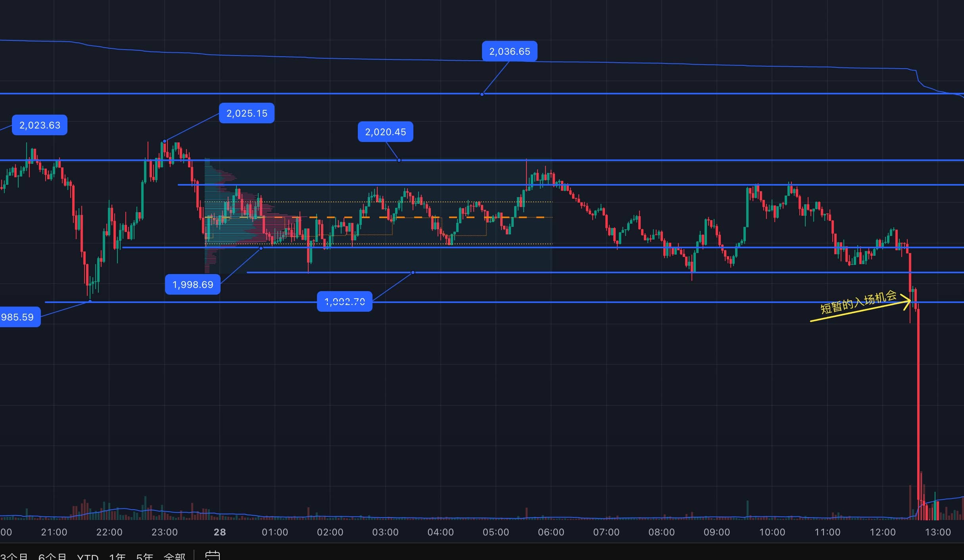Click the bold 28 date on time axis
This screenshot has width=964, height=560.
pos(220,532)
